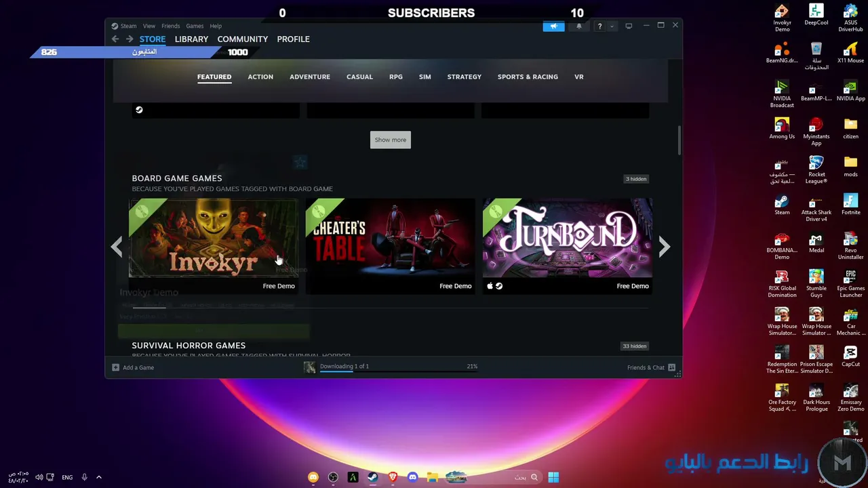Open the PROFILE section

click(294, 39)
